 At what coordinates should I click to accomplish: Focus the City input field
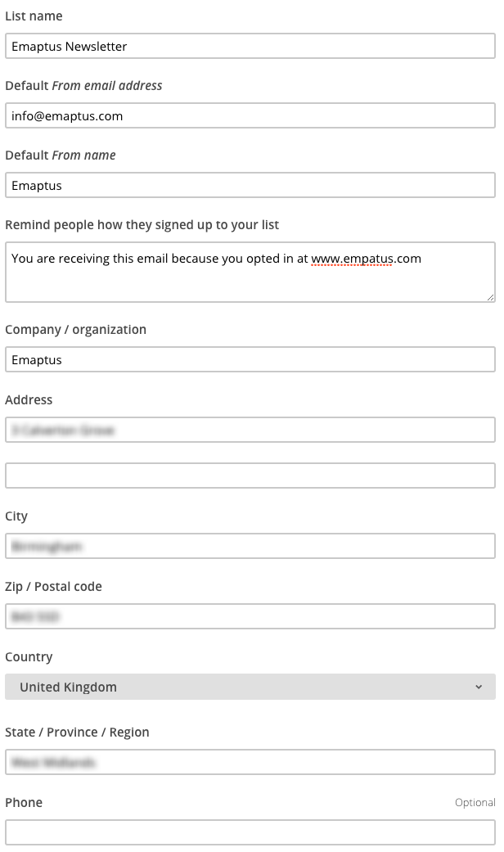[250, 546]
